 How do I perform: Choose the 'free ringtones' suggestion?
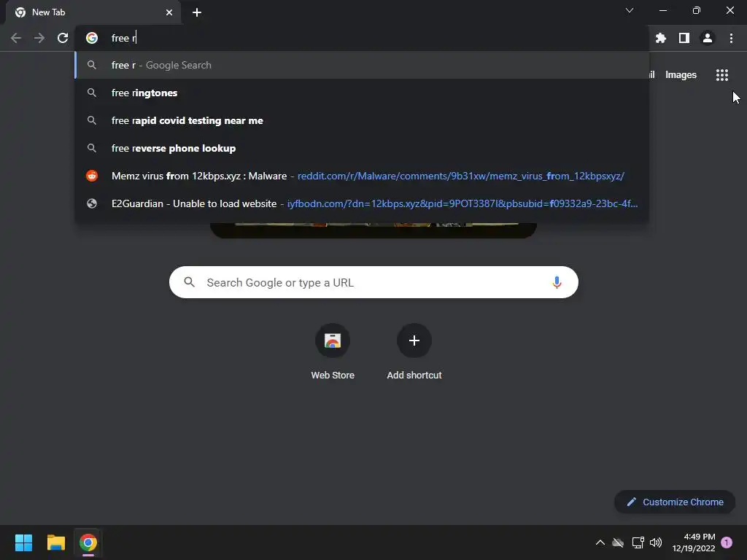click(362, 93)
